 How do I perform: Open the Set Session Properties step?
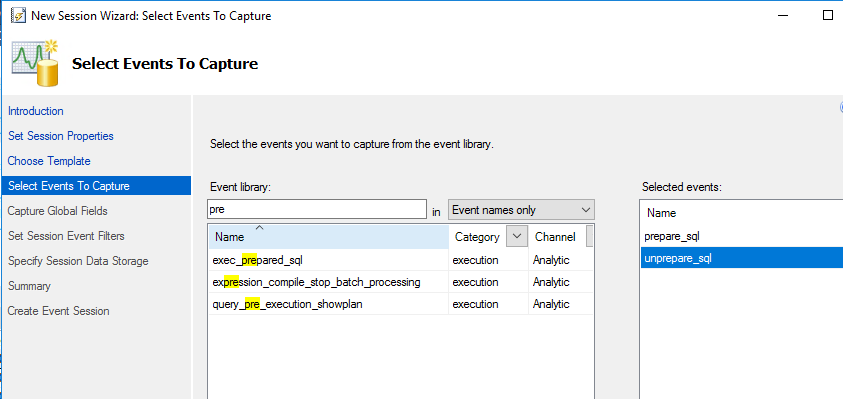pos(61,136)
